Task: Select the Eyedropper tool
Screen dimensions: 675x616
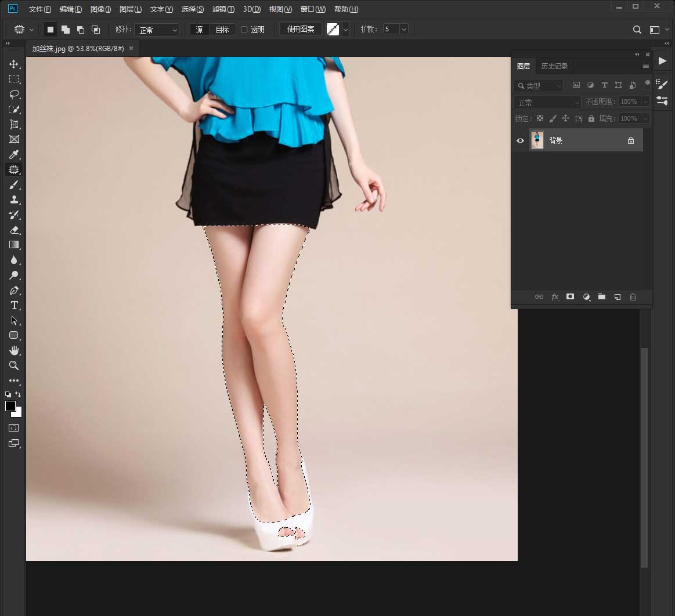Action: click(14, 154)
